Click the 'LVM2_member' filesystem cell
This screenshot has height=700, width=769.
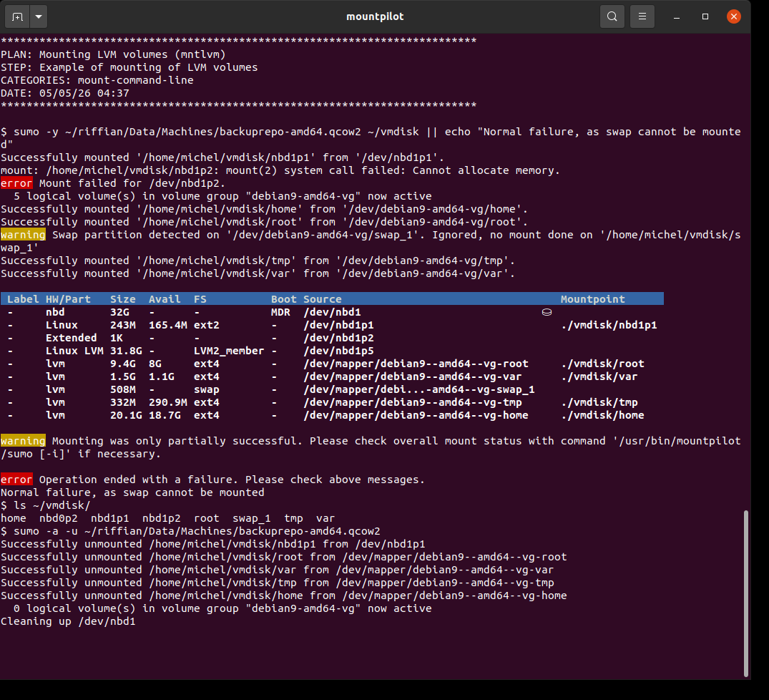[x=229, y=351]
